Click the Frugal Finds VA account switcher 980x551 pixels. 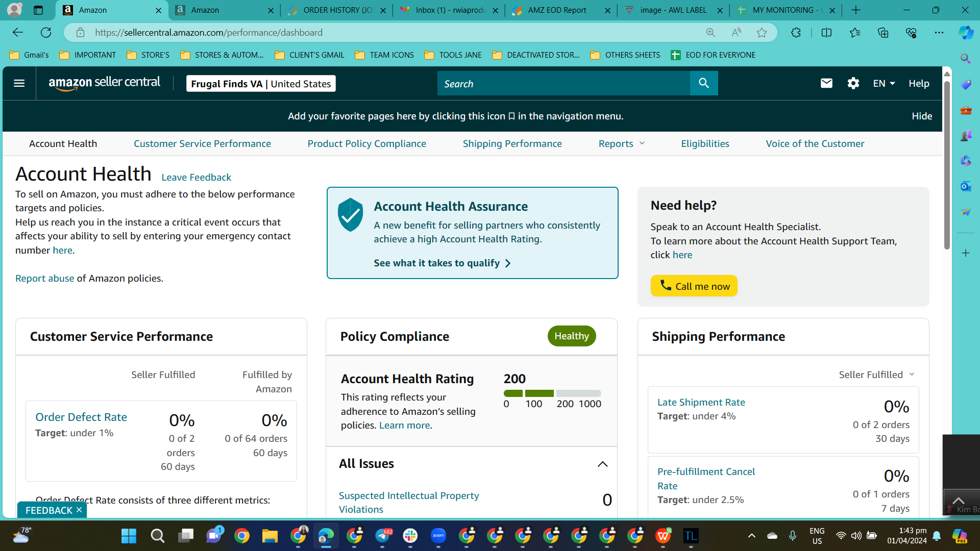pyautogui.click(x=261, y=84)
